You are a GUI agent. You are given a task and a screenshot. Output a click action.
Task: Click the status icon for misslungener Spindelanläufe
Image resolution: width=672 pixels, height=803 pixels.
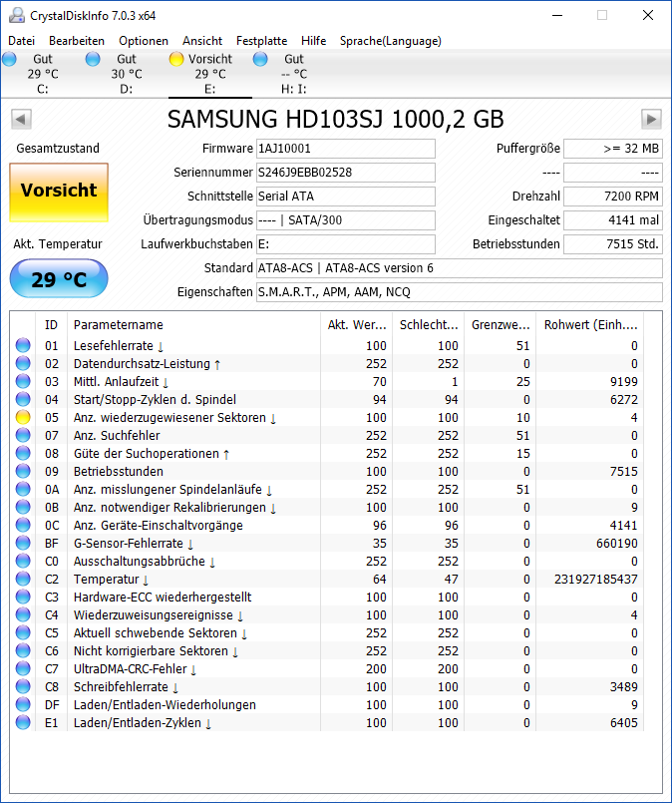click(23, 489)
